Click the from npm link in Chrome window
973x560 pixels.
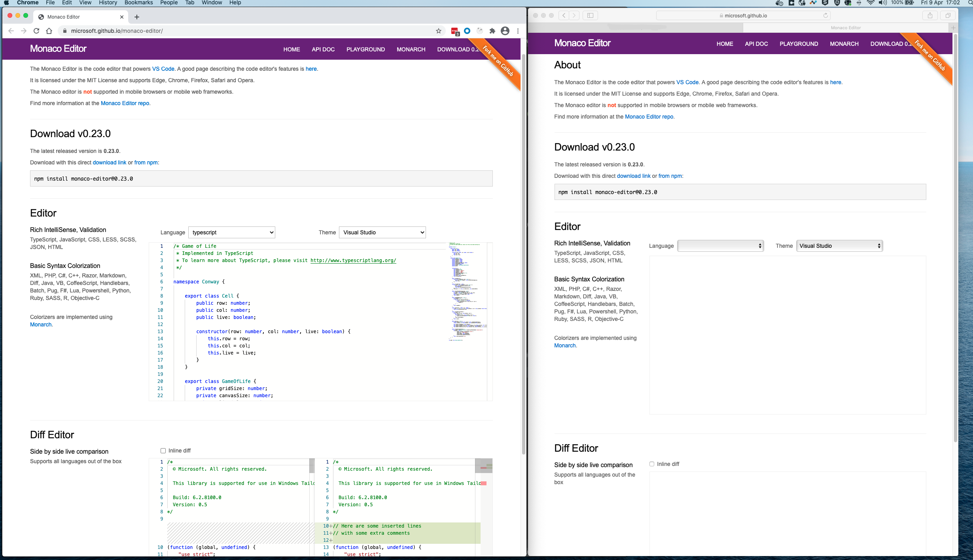[146, 162]
